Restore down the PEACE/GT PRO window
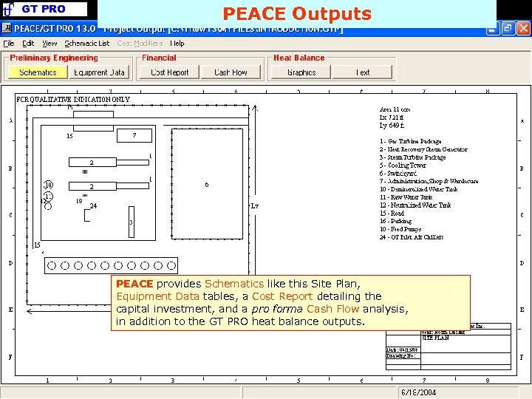 point(508,29)
